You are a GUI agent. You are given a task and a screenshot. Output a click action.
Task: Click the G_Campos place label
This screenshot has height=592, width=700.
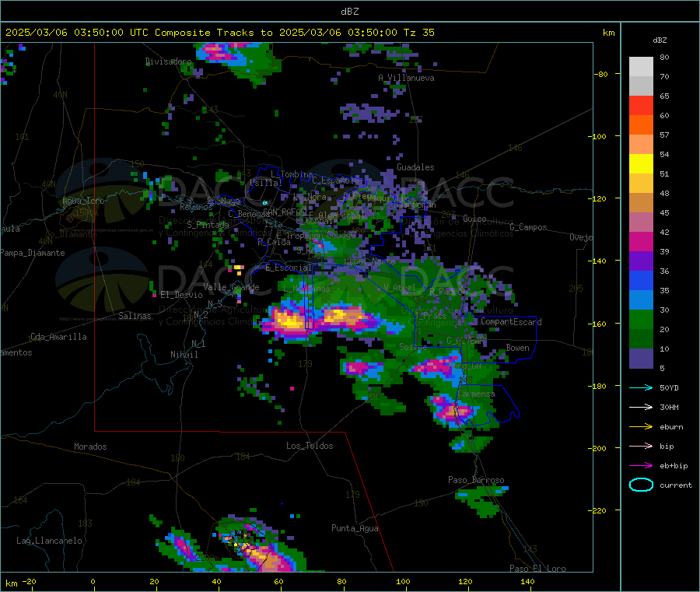tap(529, 227)
